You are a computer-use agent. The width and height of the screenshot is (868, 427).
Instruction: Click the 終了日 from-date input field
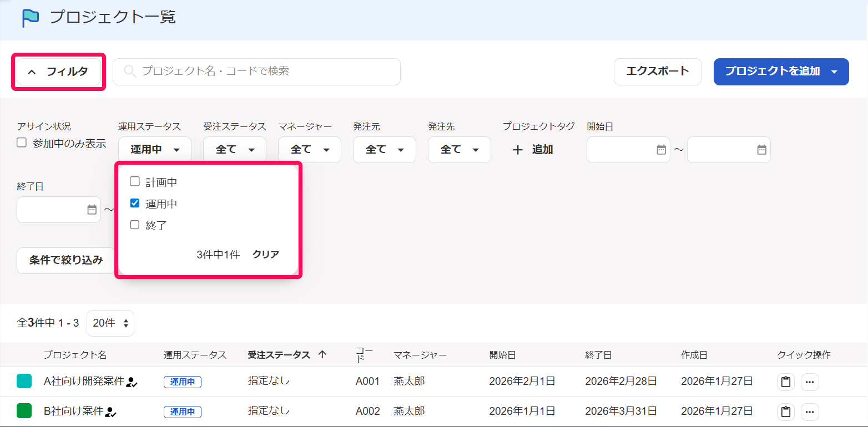pyautogui.click(x=59, y=210)
